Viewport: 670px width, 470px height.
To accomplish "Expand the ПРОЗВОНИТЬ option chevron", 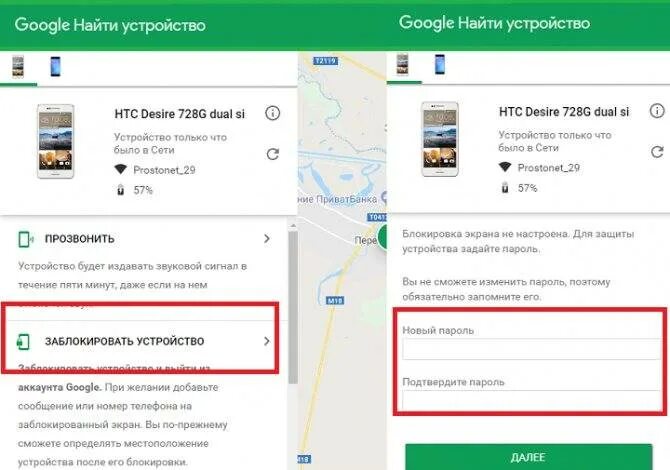I will click(267, 238).
